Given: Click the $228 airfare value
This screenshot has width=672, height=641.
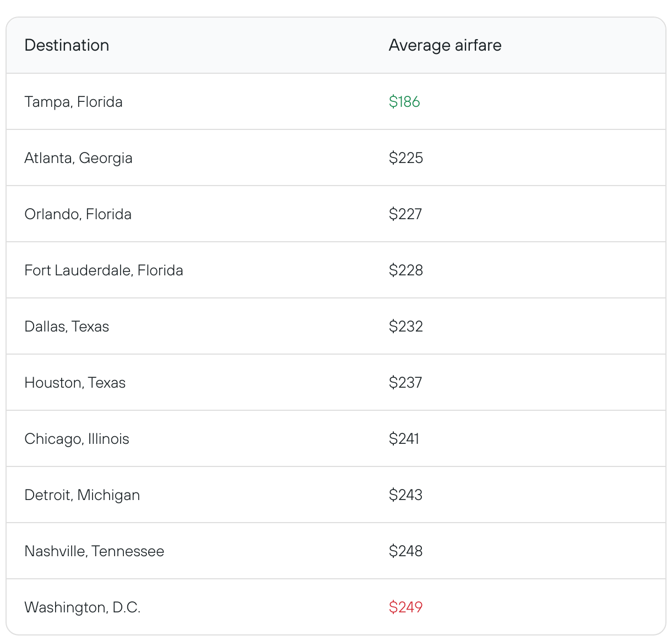Looking at the screenshot, I should tap(405, 270).
